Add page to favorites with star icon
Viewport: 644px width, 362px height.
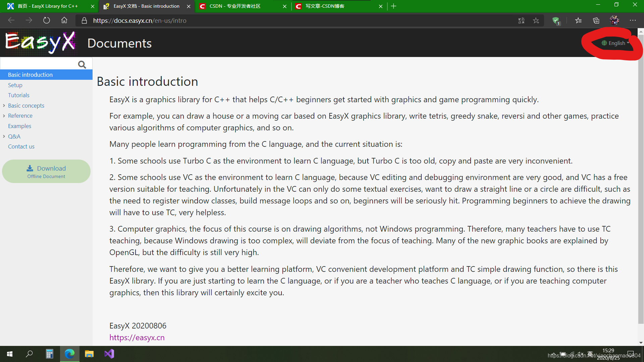(536, 20)
